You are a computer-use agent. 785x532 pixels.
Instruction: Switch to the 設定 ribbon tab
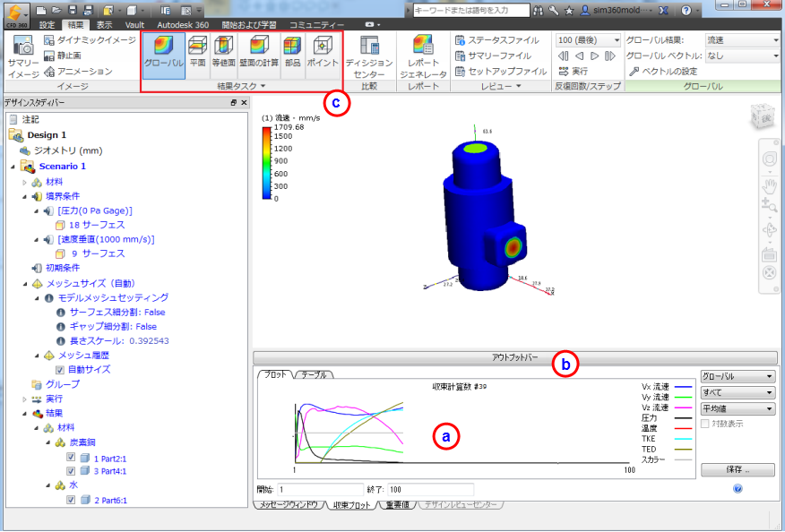(x=47, y=24)
